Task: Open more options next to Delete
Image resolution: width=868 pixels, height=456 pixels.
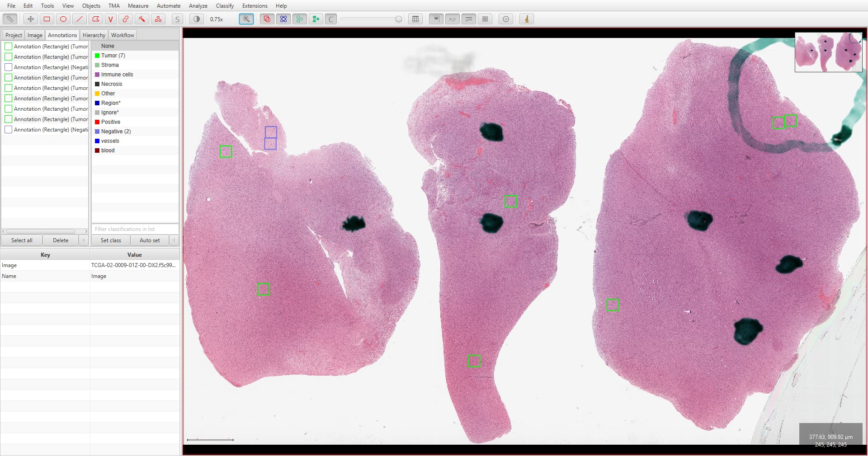Action: coord(84,240)
